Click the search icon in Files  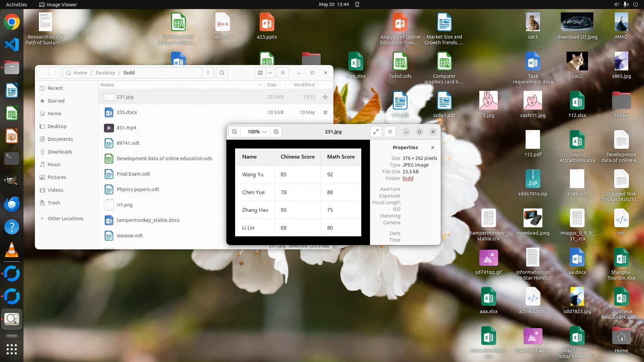pos(222,73)
